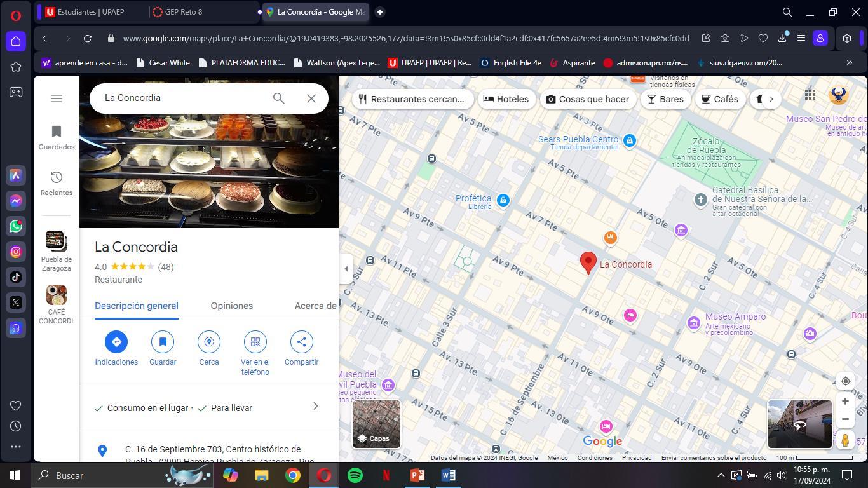The image size is (868, 488).
Task: Open the Aspirante bookmark
Action: [x=572, y=63]
